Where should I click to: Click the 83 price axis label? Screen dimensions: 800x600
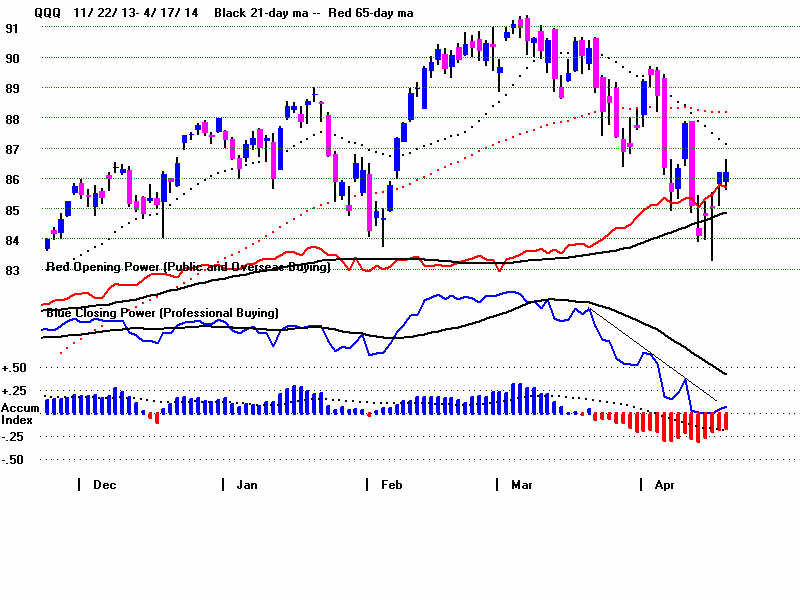[x=12, y=270]
